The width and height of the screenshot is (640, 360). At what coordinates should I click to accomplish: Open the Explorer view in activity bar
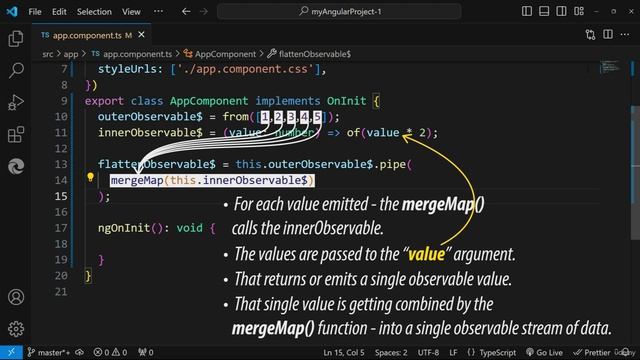16,39
